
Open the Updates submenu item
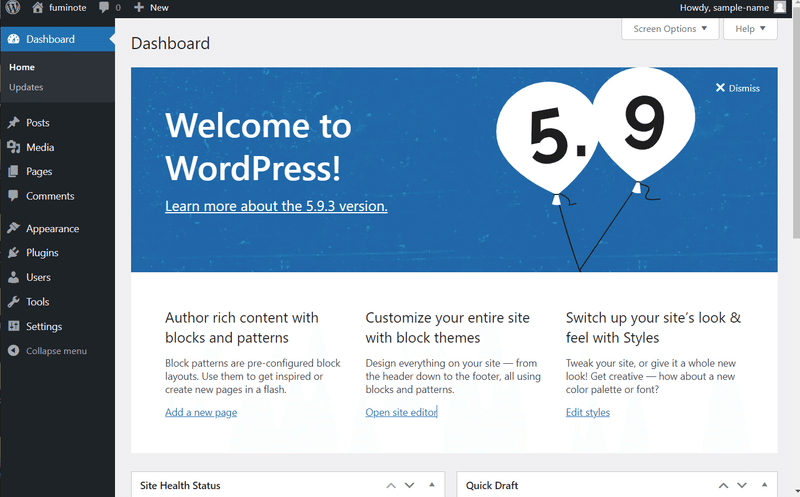tap(26, 87)
